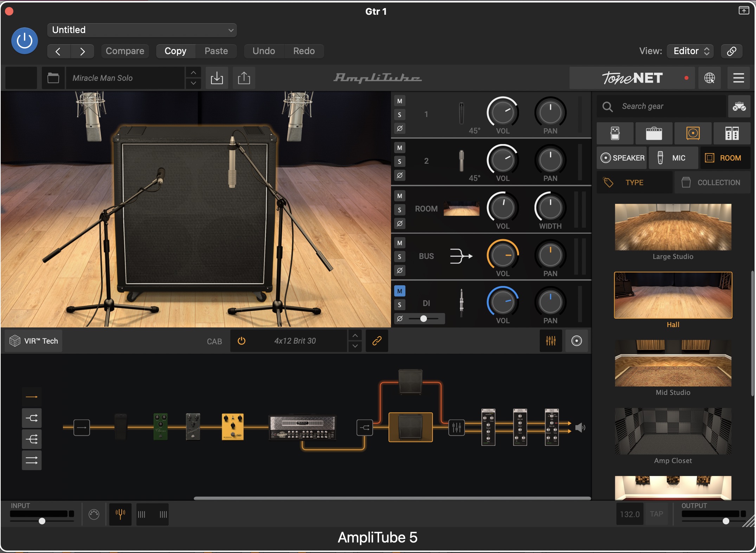The width and height of the screenshot is (756, 553).
Task: Toggle the cabinet link chain icon
Action: [x=377, y=341]
